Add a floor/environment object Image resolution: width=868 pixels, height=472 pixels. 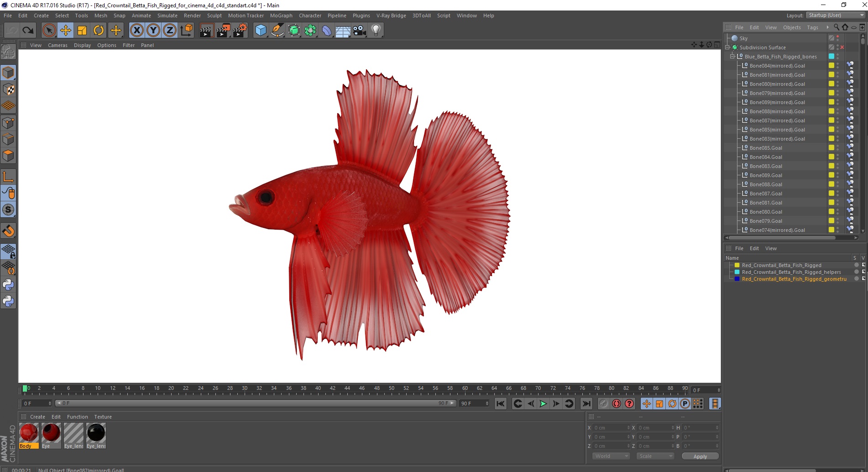click(x=343, y=31)
